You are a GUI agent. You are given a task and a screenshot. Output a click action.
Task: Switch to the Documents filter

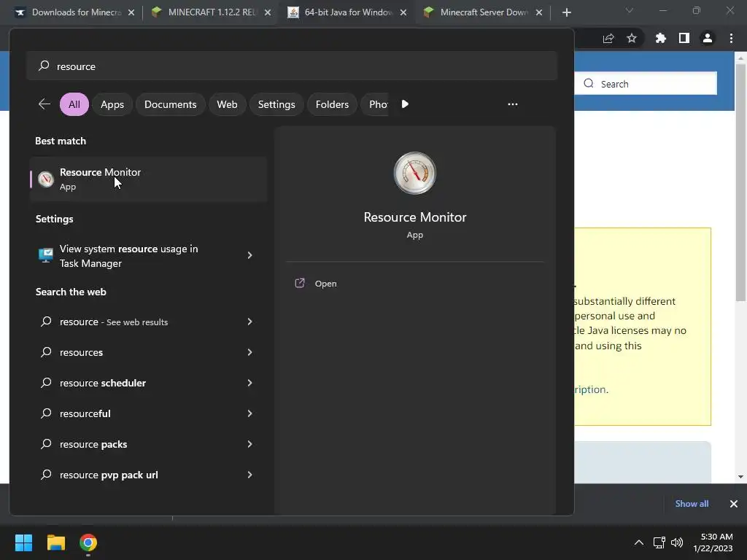(x=170, y=104)
